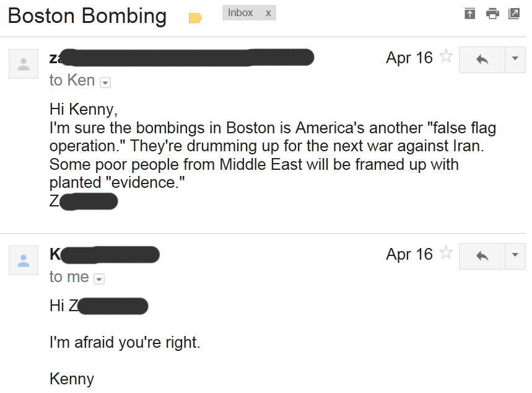Viewport: 532px width, 393px height.
Task: Click the Boston Bombing subject title
Action: [87, 16]
